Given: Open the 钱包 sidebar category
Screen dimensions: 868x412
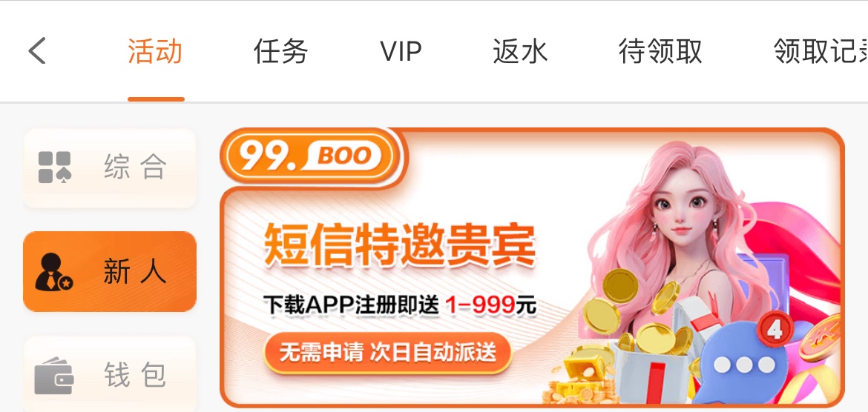Looking at the screenshot, I should [110, 374].
